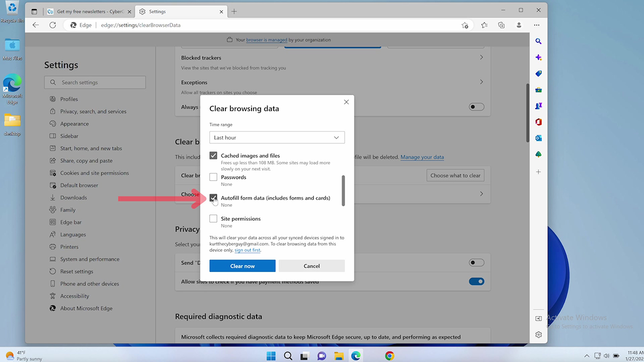Expand the Blocked trackers section

point(481,57)
